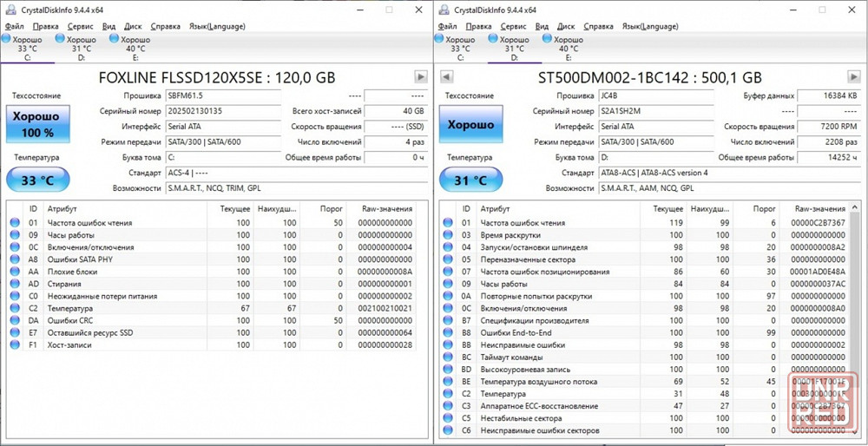Screen dimensions: 868x446
Task: Click buffer size field 16384 KB
Action: (x=829, y=95)
